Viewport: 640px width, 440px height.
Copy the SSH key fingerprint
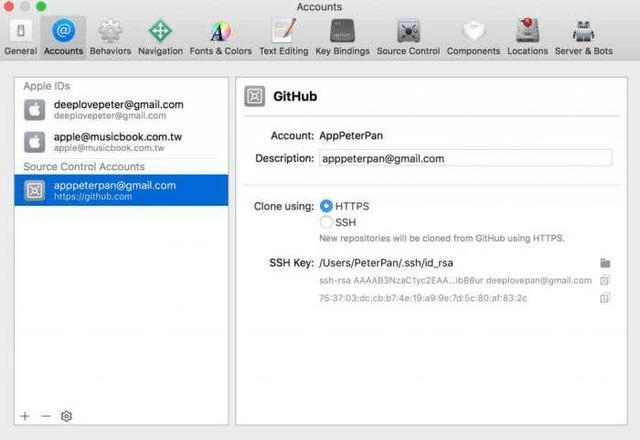tap(605, 298)
